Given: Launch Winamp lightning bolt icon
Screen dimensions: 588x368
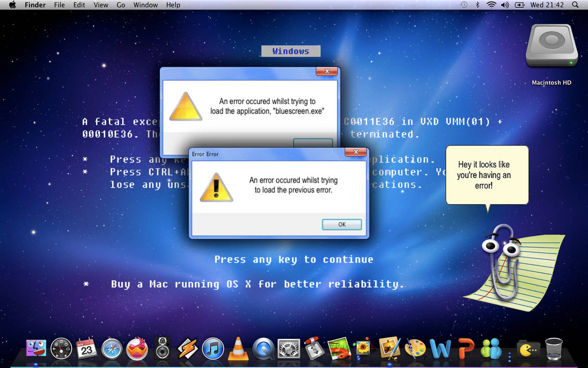Looking at the screenshot, I should click(188, 348).
